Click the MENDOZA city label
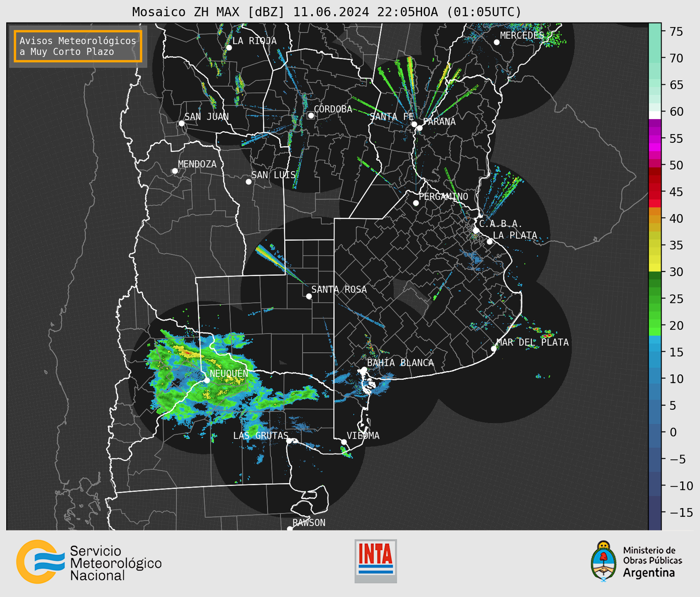Viewport: 700px width, 597px height. tap(197, 164)
